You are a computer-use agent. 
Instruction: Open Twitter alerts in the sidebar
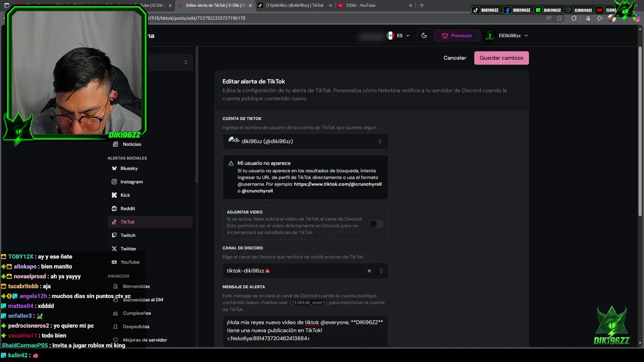(150, 249)
